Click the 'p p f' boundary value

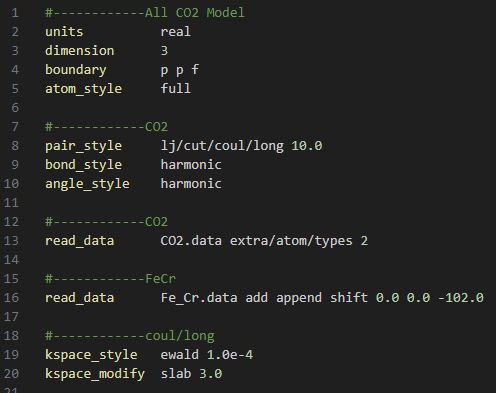point(180,70)
